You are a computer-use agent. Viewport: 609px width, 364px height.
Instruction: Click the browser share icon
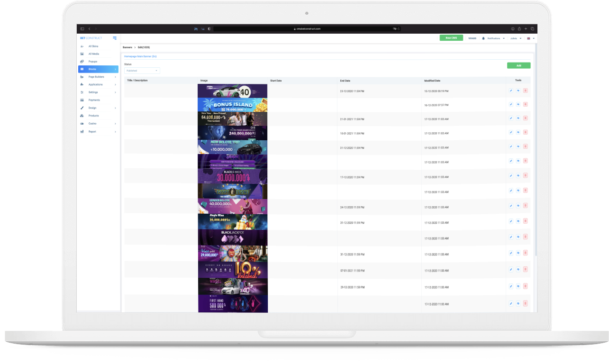tap(519, 29)
